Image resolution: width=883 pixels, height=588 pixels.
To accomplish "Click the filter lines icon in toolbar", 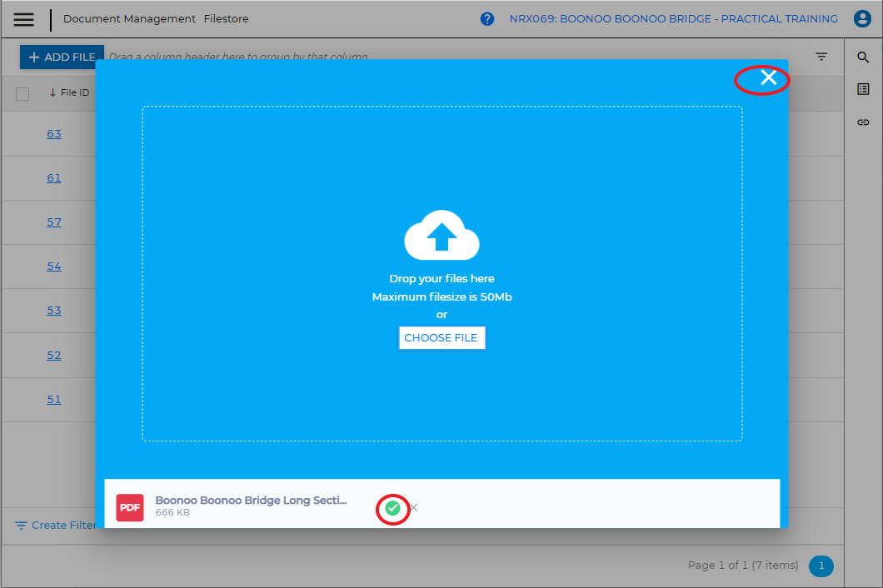I will pos(821,57).
